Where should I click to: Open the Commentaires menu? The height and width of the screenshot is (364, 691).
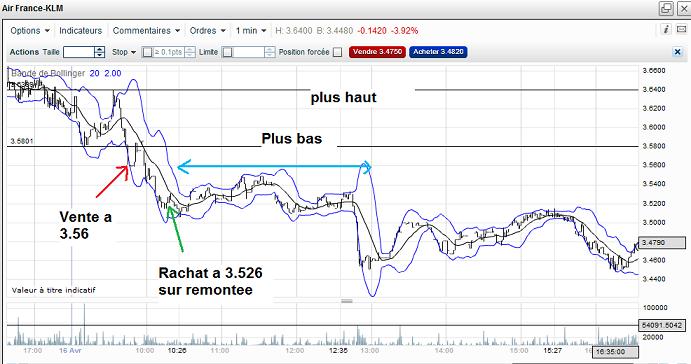(x=146, y=30)
